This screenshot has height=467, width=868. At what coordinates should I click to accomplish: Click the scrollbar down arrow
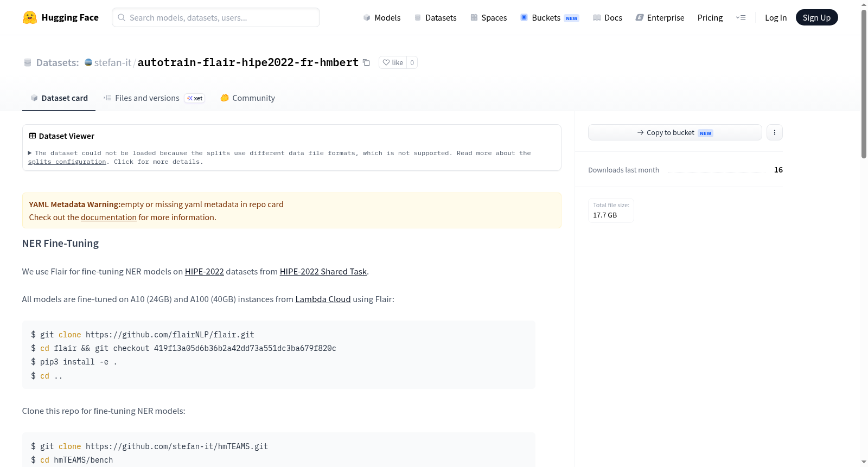coord(864,462)
